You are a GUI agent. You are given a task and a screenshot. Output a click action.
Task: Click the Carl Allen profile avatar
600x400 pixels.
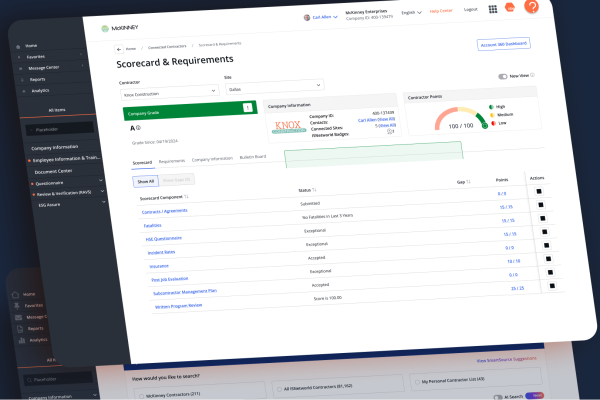[x=307, y=18]
